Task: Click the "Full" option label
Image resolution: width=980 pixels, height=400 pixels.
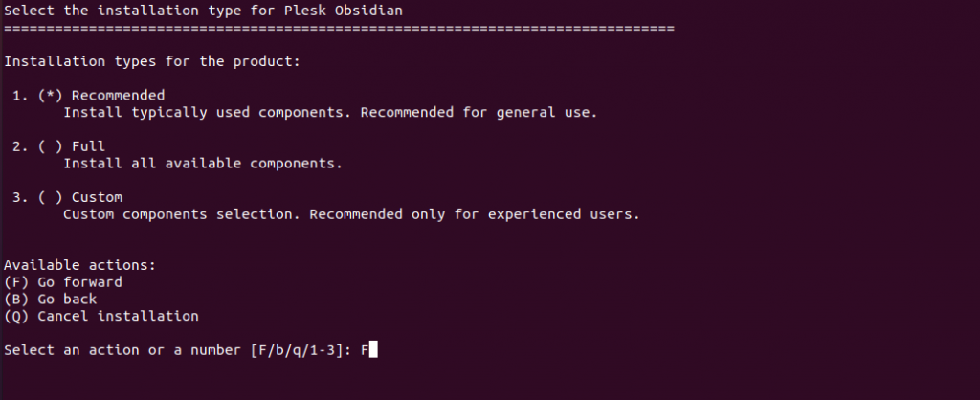Action: tap(89, 146)
